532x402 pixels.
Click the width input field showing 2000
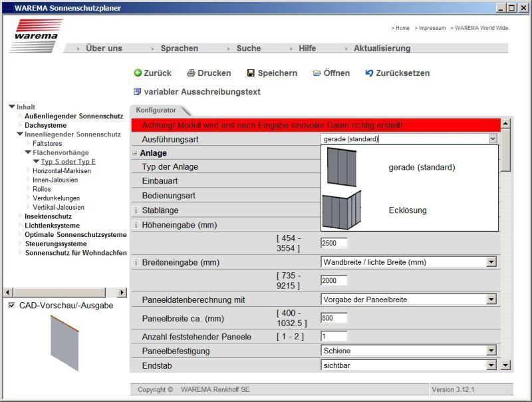pyautogui.click(x=334, y=280)
